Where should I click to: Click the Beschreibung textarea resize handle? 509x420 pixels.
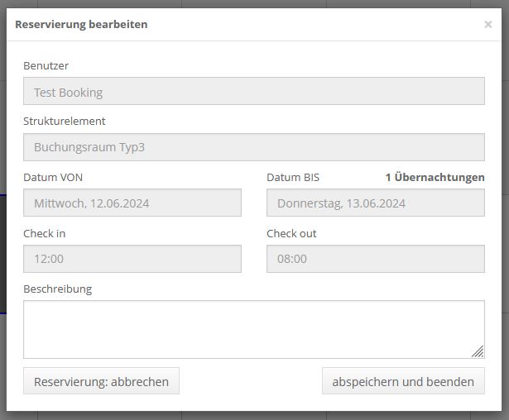478,351
